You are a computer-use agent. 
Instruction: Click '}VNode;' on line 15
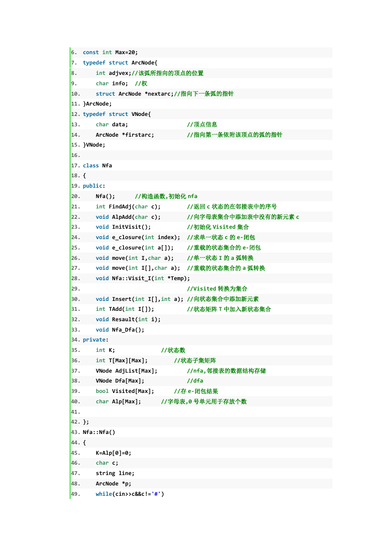94,145
